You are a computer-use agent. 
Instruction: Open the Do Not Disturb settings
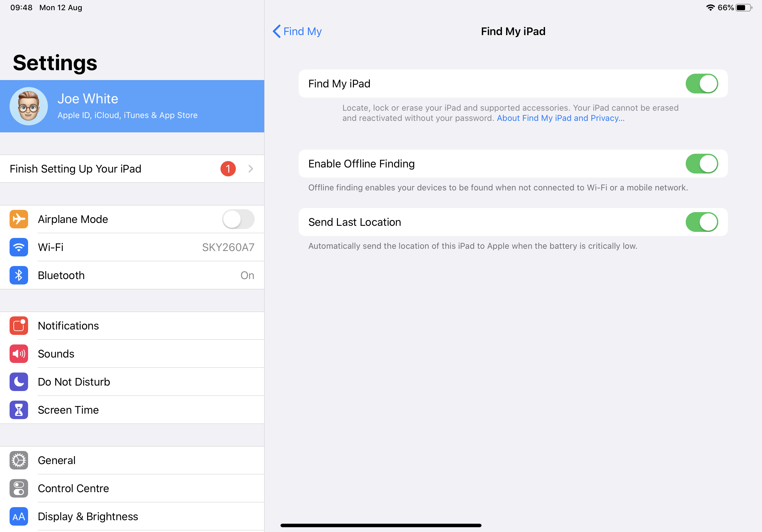[132, 382]
